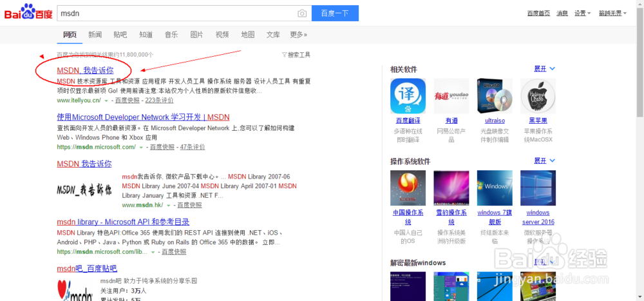Open the 'msdn吧_百度贴吧' result link
The width and height of the screenshot is (644, 301).
(87, 269)
